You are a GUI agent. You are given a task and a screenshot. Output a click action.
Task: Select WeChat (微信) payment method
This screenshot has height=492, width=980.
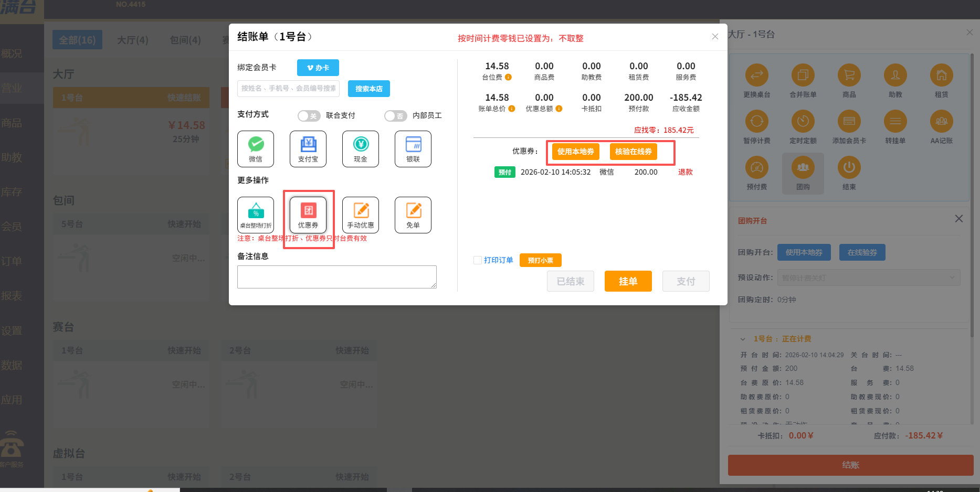click(x=256, y=148)
